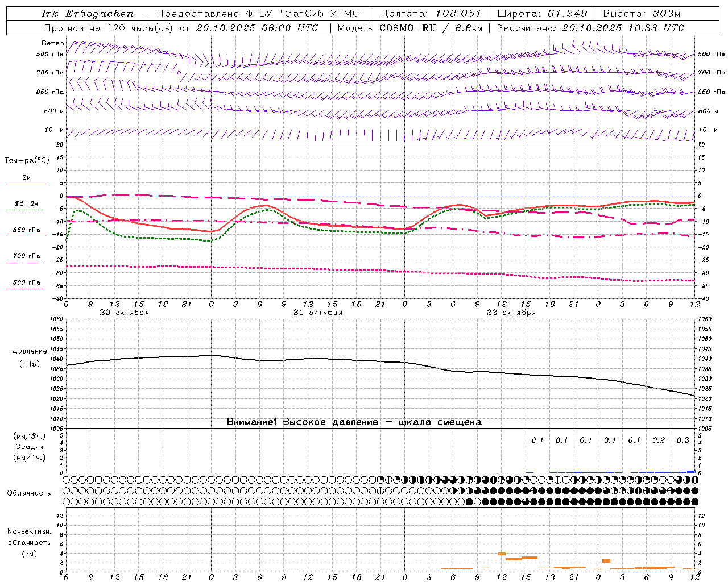The height and width of the screenshot is (582, 728).
Task: Click the Ветер wind panel label
Action: tap(53, 43)
